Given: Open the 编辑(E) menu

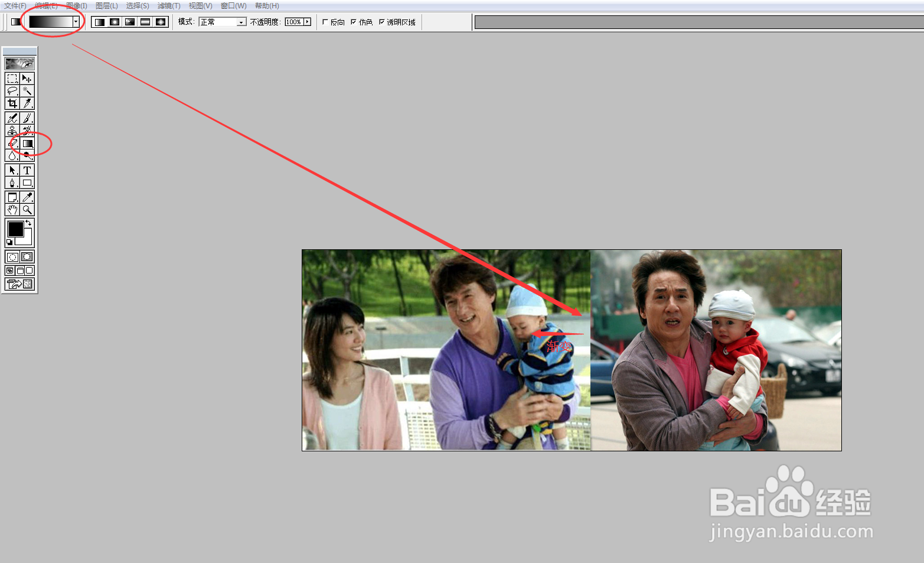Looking at the screenshot, I should click(46, 6).
